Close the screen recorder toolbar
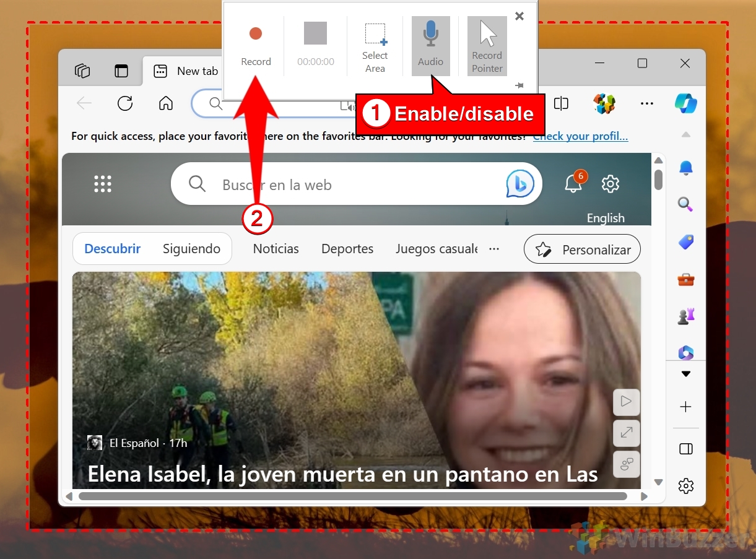The image size is (756, 559). (519, 16)
